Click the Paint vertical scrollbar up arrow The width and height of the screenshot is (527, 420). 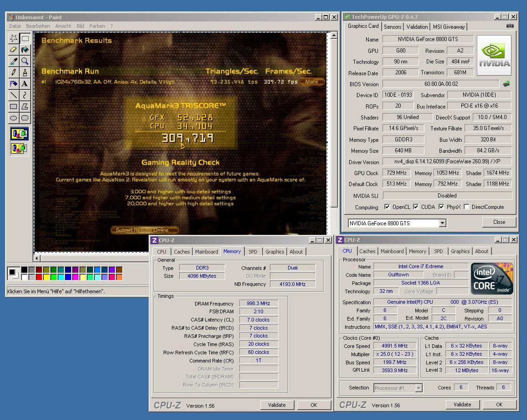pos(334,35)
